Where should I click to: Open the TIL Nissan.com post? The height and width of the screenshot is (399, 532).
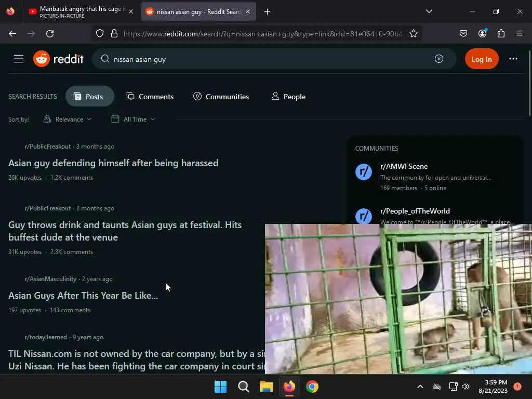(137, 360)
